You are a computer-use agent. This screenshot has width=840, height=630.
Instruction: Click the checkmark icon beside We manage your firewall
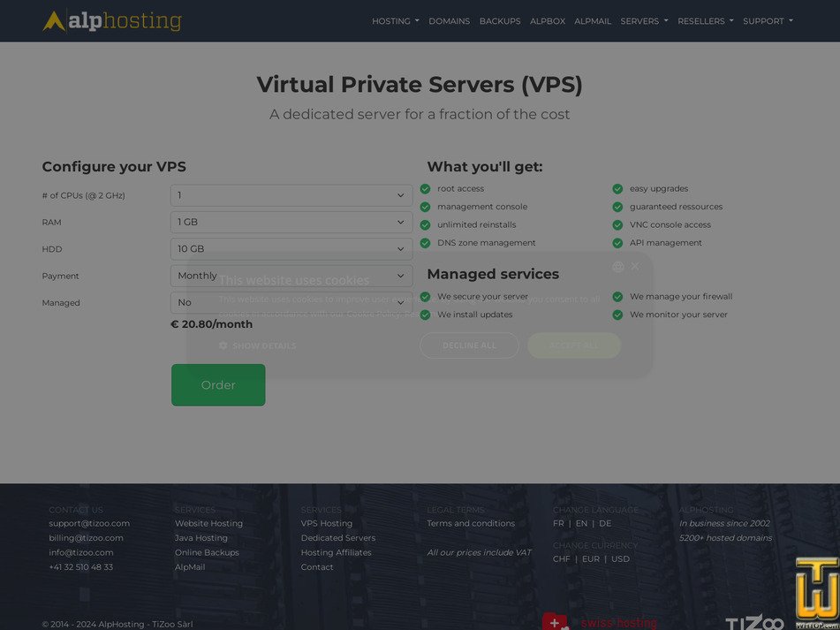pos(617,297)
